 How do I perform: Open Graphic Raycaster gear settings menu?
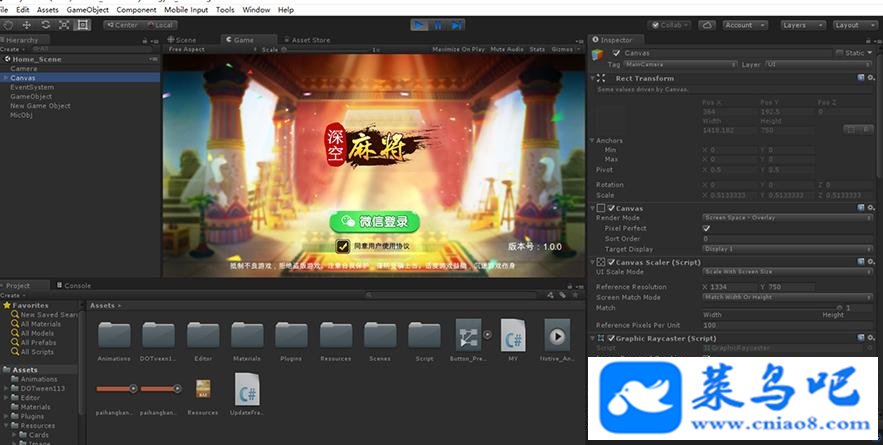pos(871,338)
